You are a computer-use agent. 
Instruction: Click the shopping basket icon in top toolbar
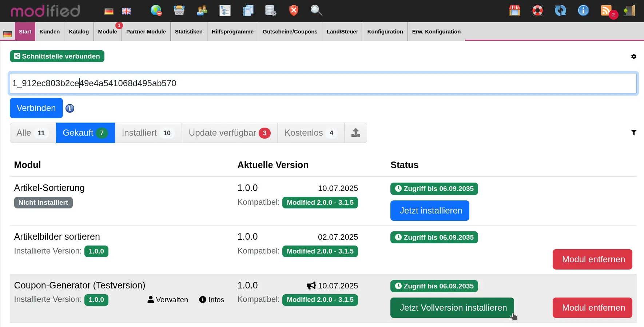click(179, 11)
